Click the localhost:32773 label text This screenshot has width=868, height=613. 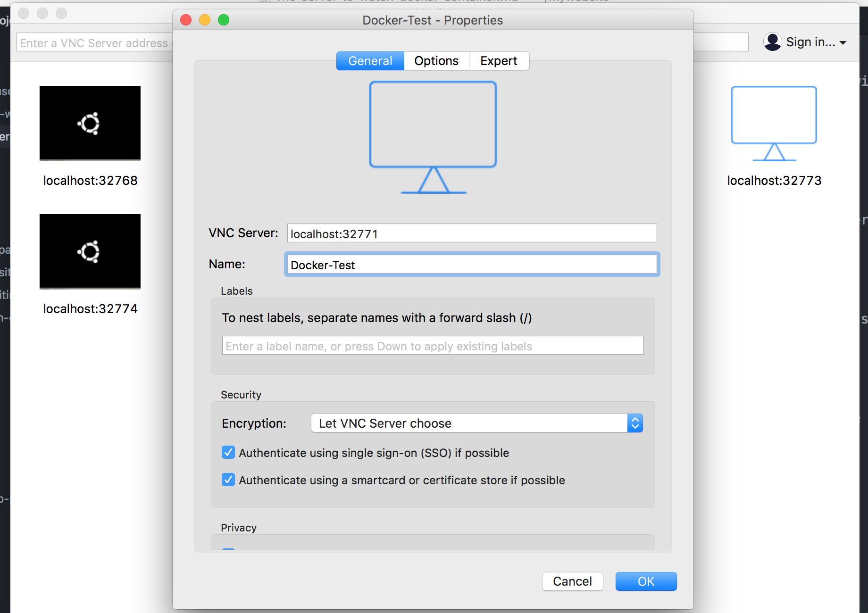click(774, 181)
